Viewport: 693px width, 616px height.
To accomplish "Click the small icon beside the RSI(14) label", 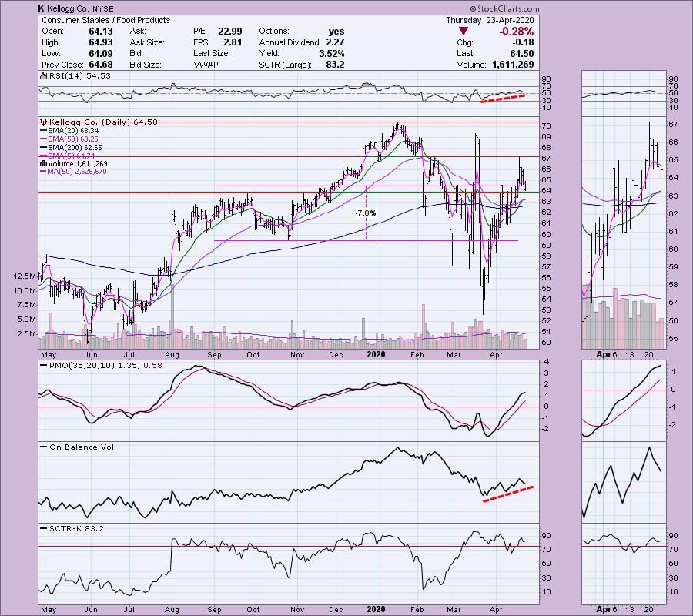I will point(44,75).
